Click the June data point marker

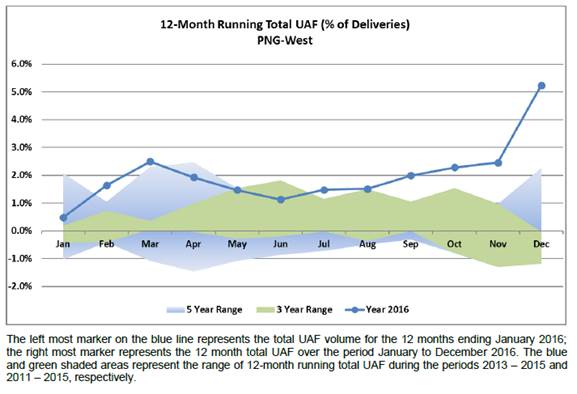pyautogui.click(x=281, y=200)
